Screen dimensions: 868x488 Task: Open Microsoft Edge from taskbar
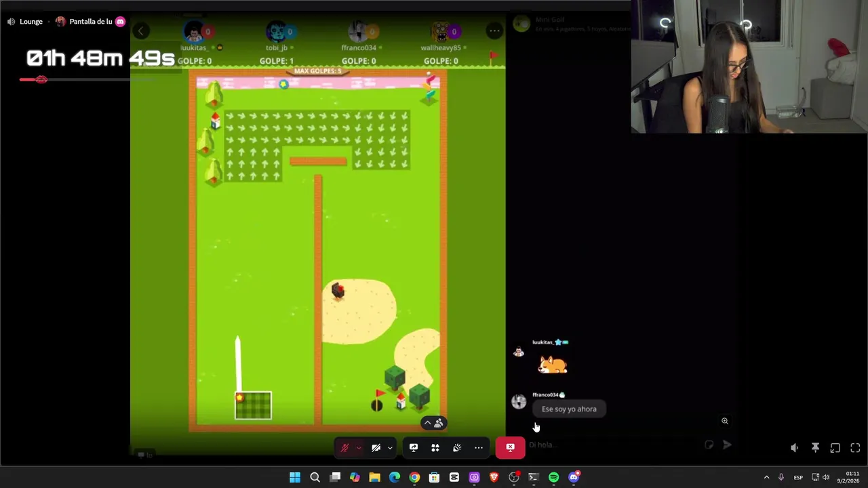(395, 478)
